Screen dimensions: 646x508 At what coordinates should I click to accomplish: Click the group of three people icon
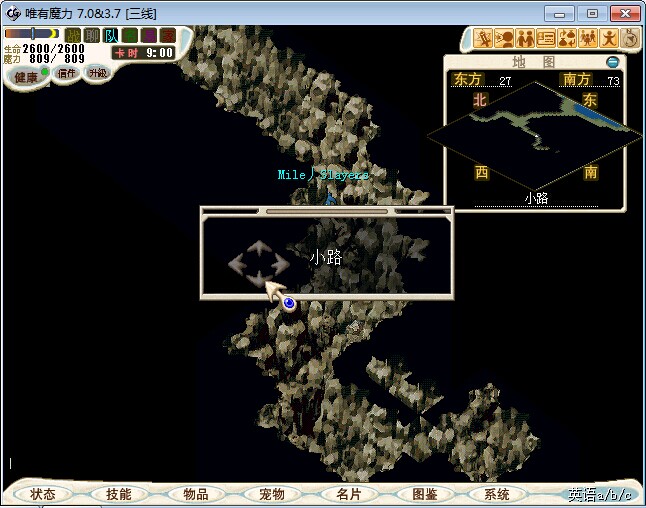(x=588, y=39)
